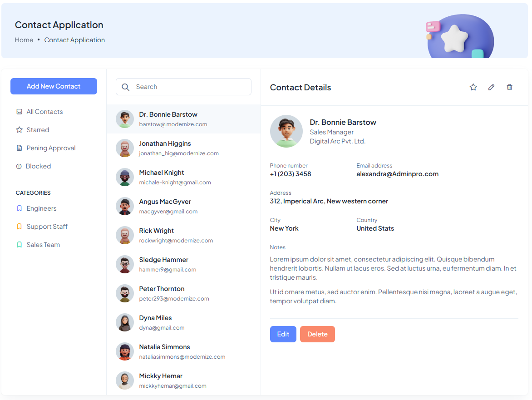The width and height of the screenshot is (532, 400).
Task: Click the Sales Team bookmark icon
Action: [19, 245]
